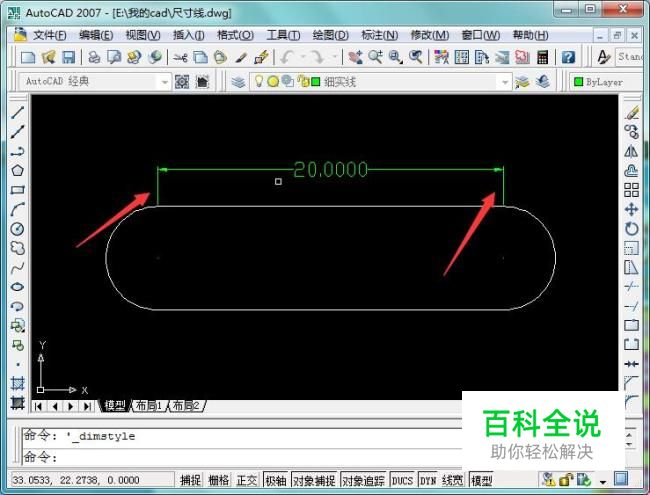
Task: Click the green ByLayer color swatch
Action: [x=578, y=82]
